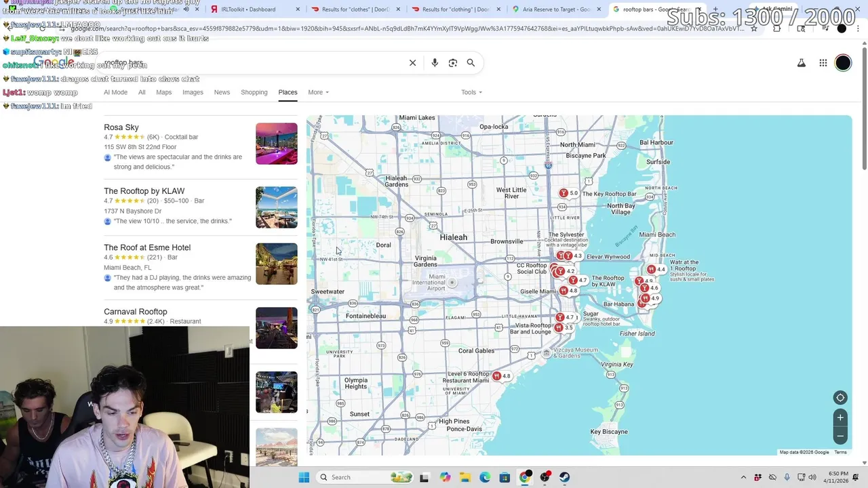
Task: Open Search Labs flask icon
Action: [x=801, y=63]
